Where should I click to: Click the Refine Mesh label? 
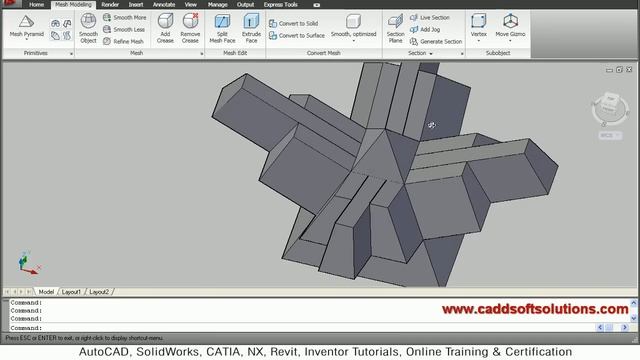[128, 41]
